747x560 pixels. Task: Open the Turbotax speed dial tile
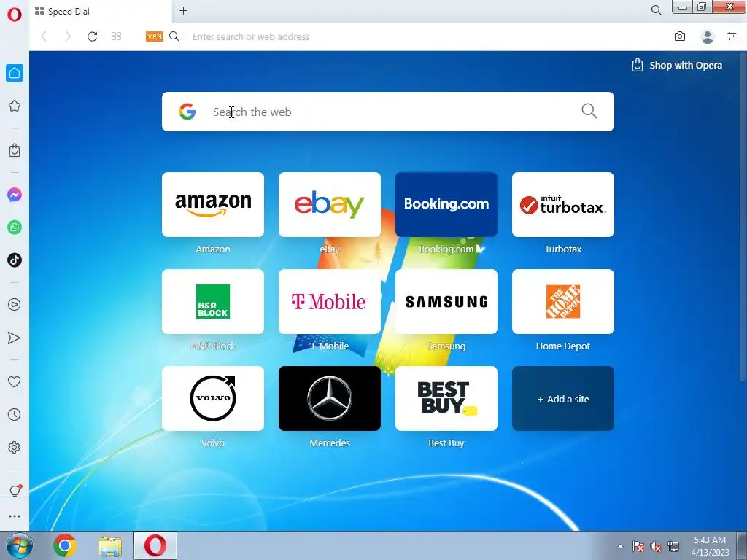coord(563,204)
